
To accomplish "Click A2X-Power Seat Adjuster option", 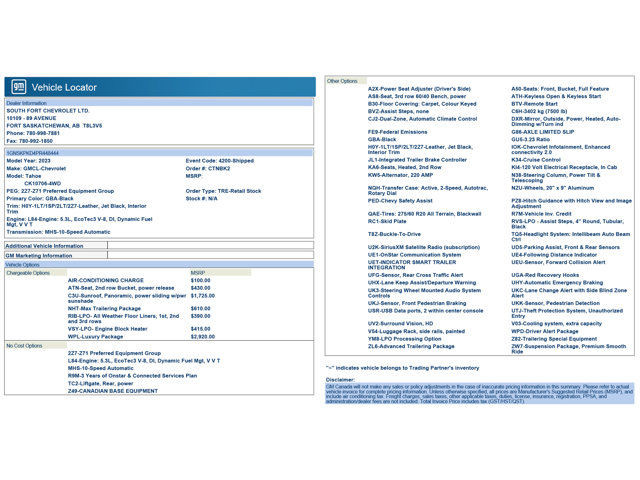I will click(x=419, y=89).
